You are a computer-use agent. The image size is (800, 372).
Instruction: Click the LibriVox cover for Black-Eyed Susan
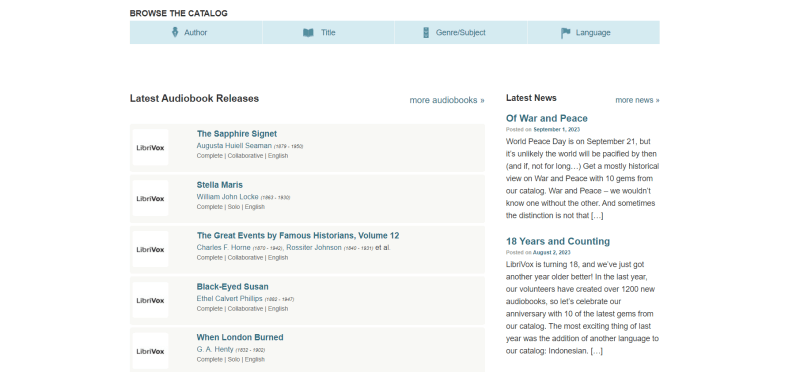[151, 301]
